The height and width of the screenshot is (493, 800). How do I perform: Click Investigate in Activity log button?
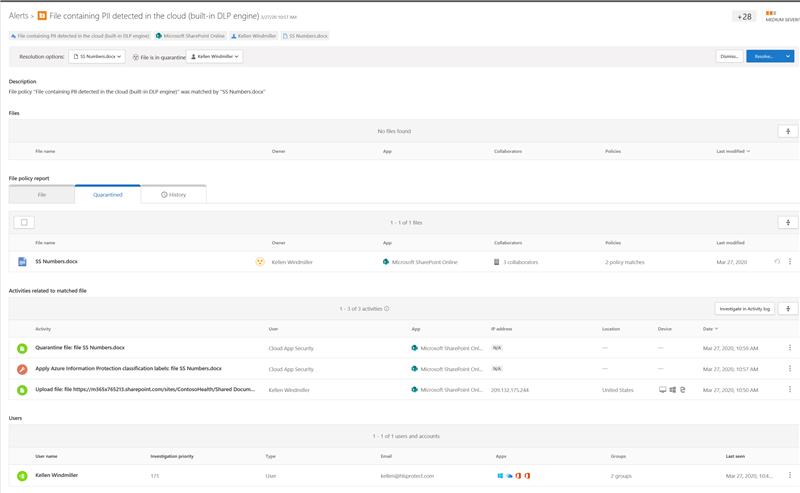744,309
